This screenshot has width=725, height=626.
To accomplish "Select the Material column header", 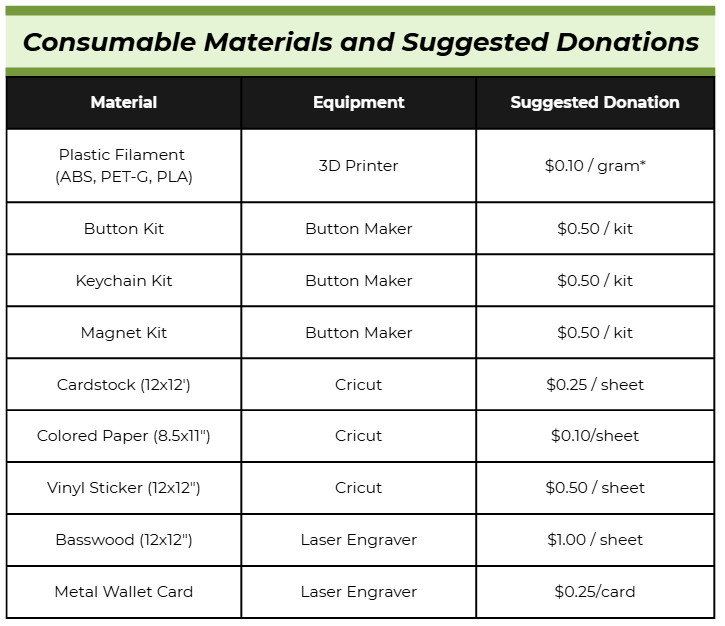I will pos(124,102).
